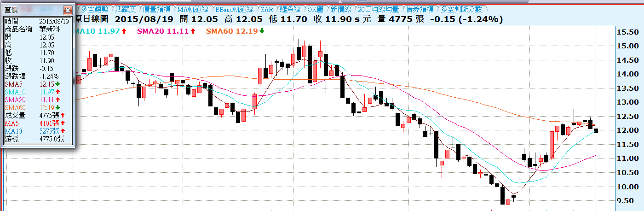Switch to the 多空趨勢 tab

pyautogui.click(x=94, y=9)
